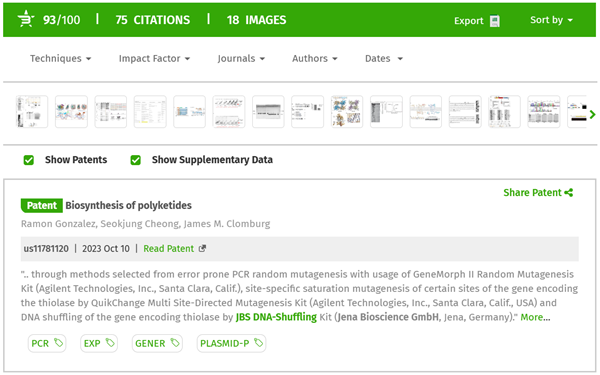Image resolution: width=600 pixels, height=375 pixels.
Task: Click the PLASMID-P technique tag
Action: (x=231, y=343)
